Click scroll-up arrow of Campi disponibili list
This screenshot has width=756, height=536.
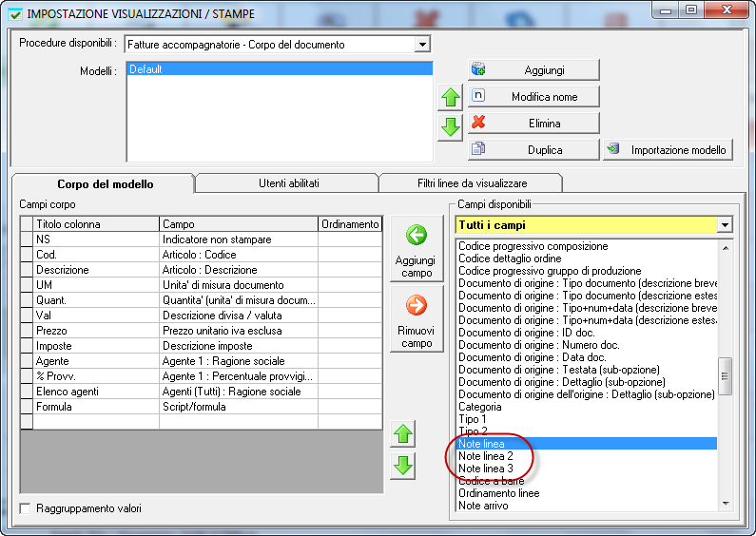(x=726, y=248)
